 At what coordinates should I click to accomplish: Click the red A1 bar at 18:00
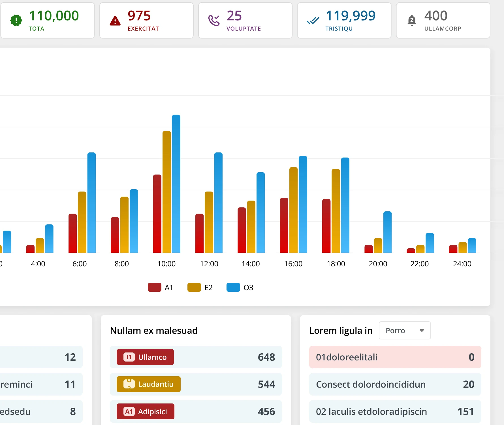pos(326,226)
